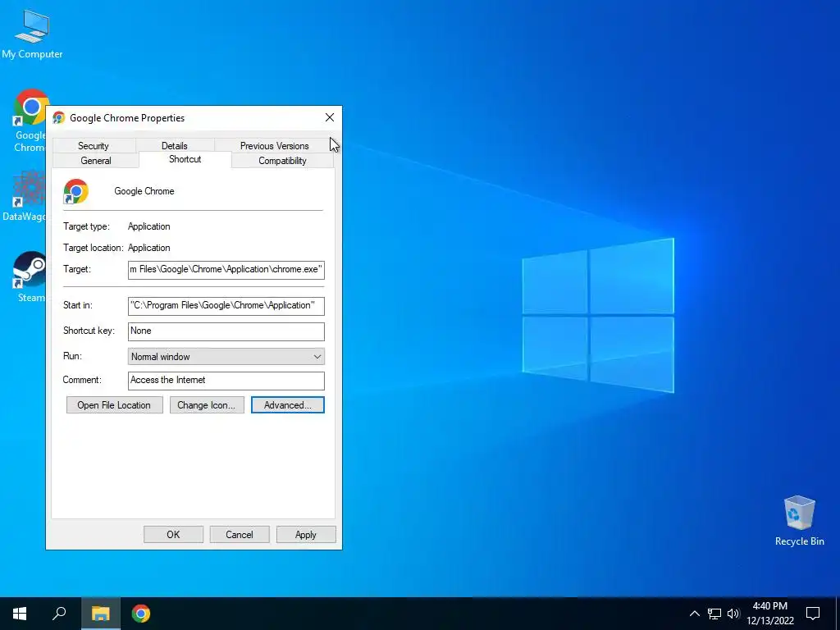Image resolution: width=840 pixels, height=630 pixels.
Task: Click the Change Icon button
Action: coord(206,405)
